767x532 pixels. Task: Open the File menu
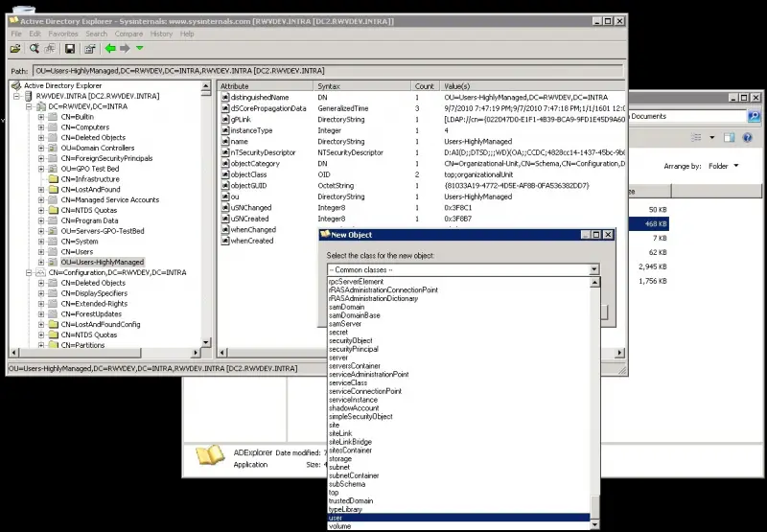[x=16, y=34]
